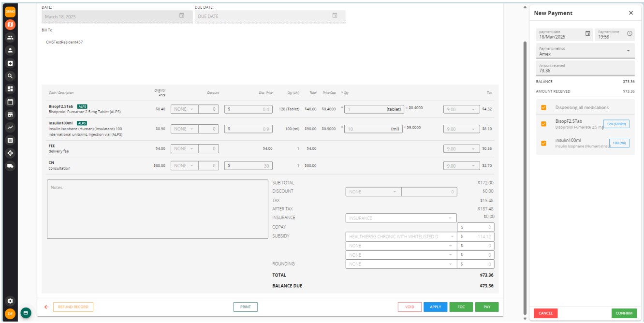
Task: Open the consultation tax rate dropdown
Action: tap(461, 166)
